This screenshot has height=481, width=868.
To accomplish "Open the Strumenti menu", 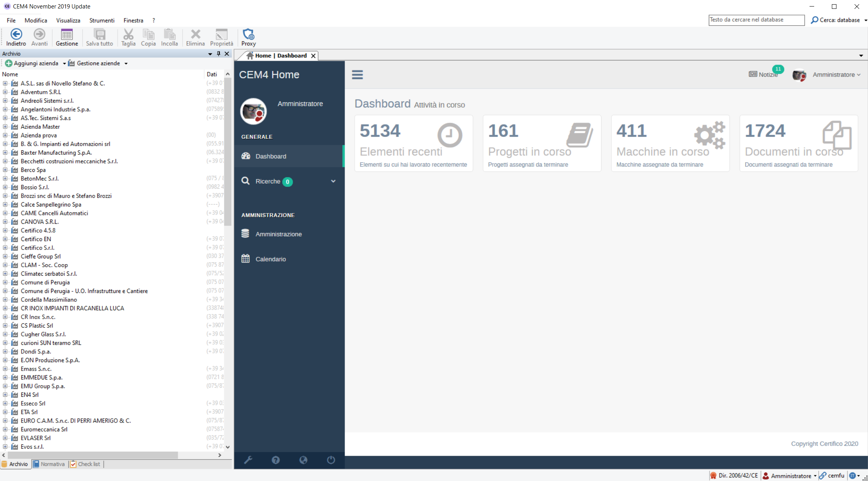I will point(102,20).
